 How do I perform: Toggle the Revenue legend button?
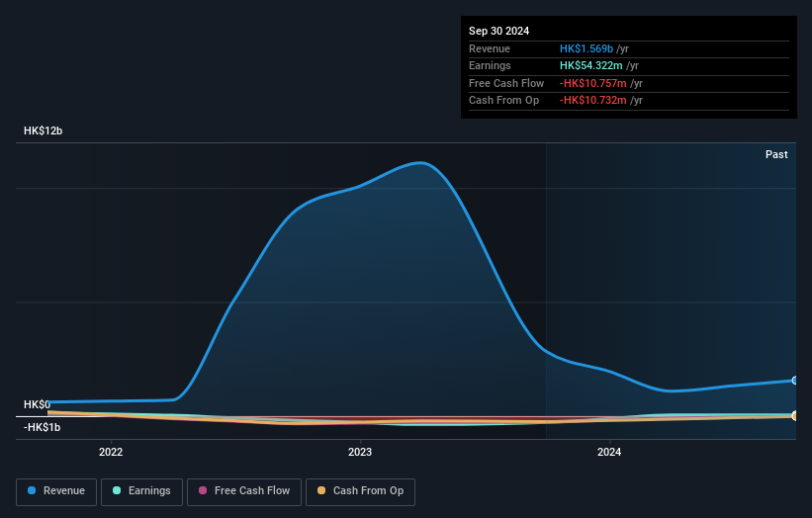click(x=56, y=491)
